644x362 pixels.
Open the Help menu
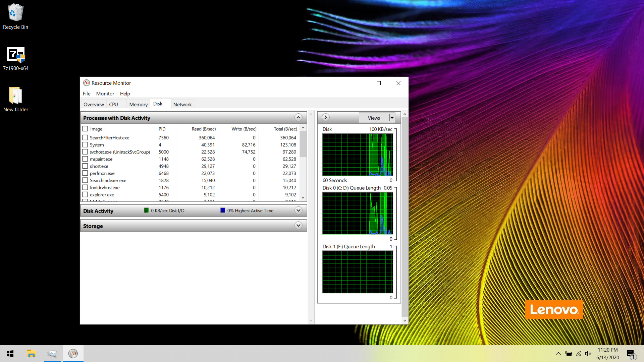click(125, 94)
